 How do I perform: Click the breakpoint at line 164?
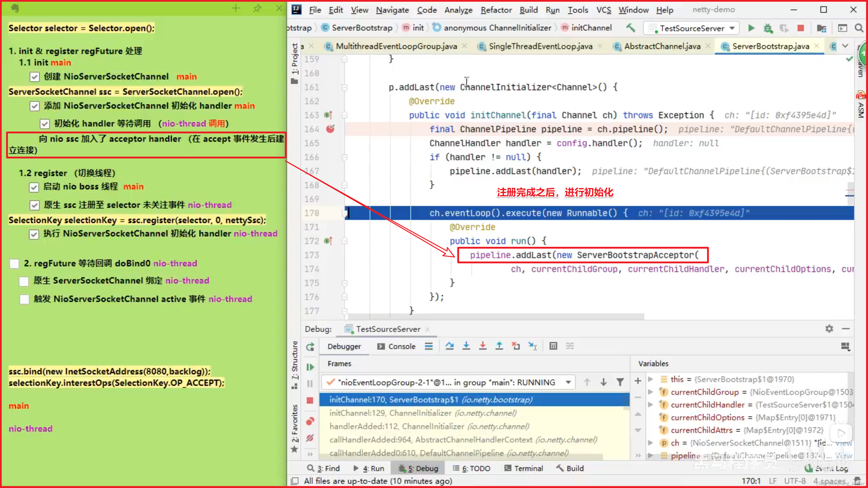pos(330,129)
